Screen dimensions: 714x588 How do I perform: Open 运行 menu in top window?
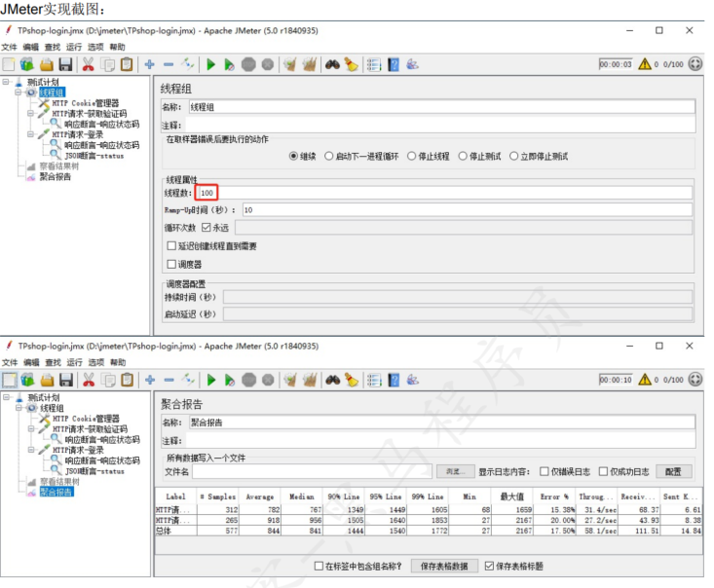[x=74, y=47]
